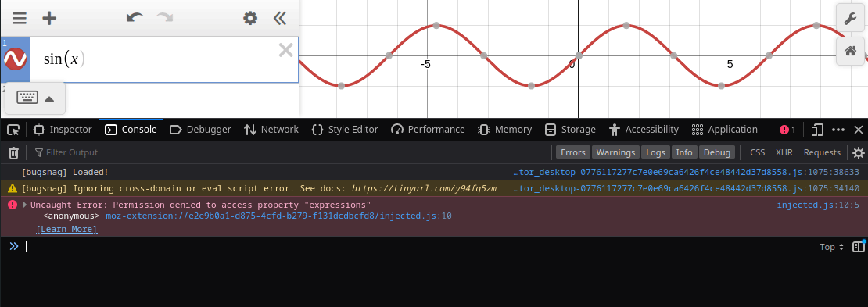Screen dimensions: 868x307
Task: Toggle the Debug filter
Action: (x=717, y=152)
